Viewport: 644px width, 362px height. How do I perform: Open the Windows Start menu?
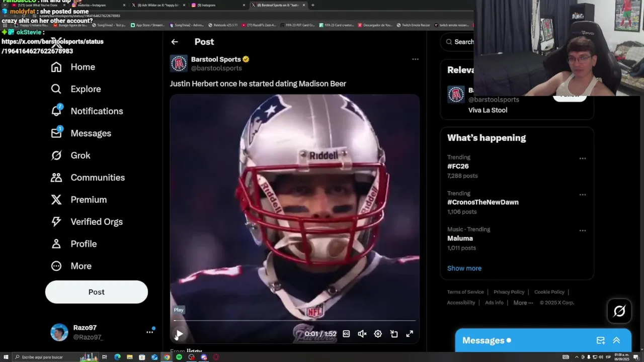(6, 357)
